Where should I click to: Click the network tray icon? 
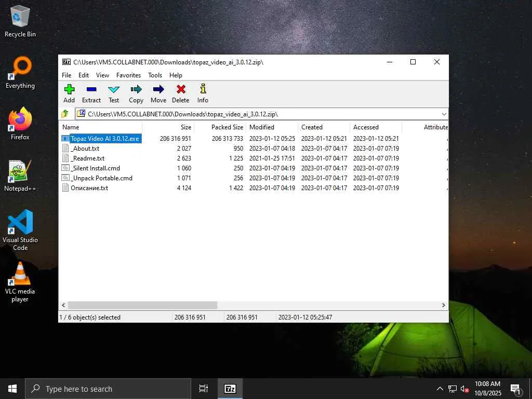(x=453, y=389)
